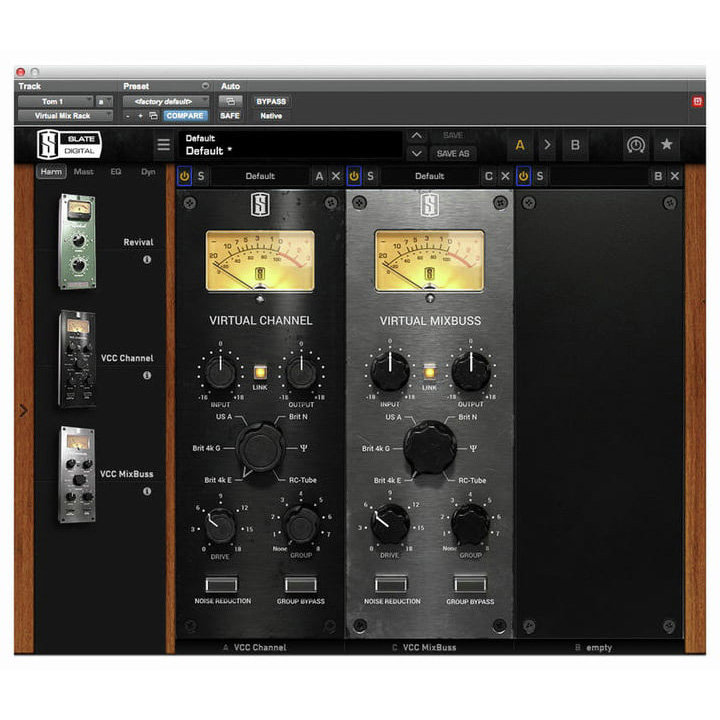
Task: Click the Virtual Channel OUTPUT knob
Action: [x=301, y=372]
